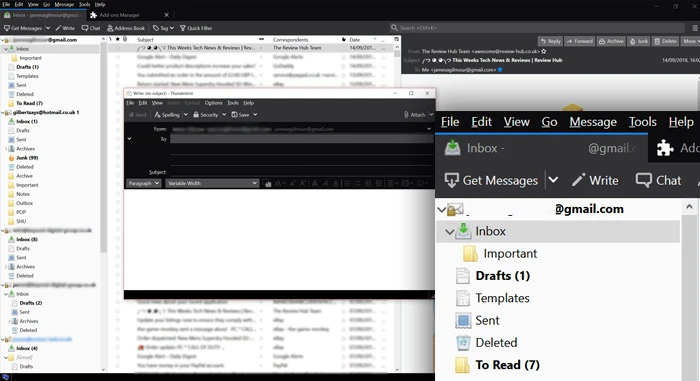This screenshot has height=381, width=700.
Task: Click the star beside The Review Hub Team sender
Action: tap(544, 51)
